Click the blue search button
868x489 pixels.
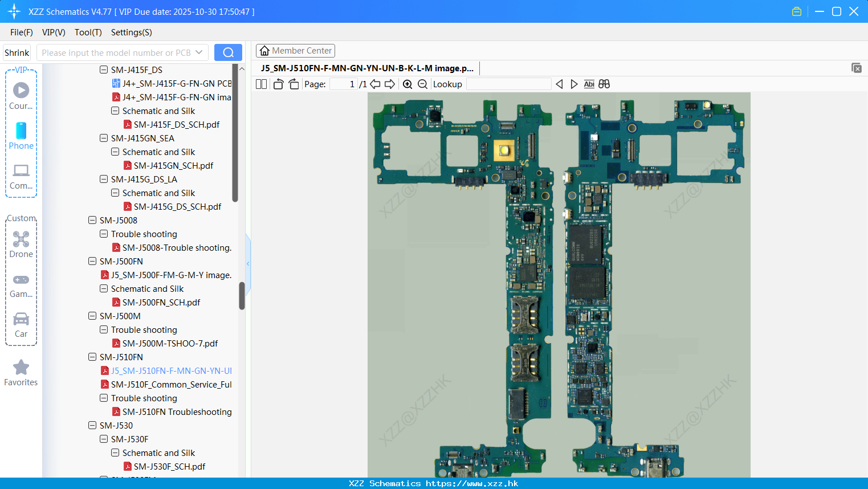228,52
